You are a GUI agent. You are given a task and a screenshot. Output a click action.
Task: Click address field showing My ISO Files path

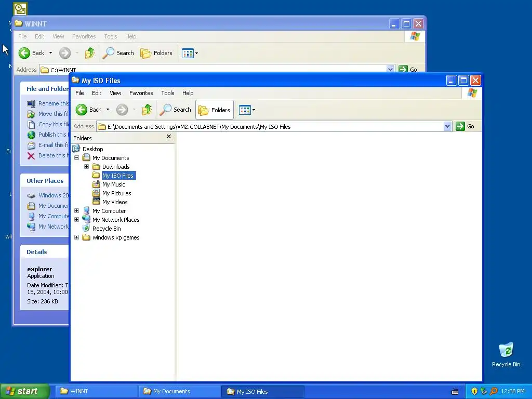[x=270, y=127]
